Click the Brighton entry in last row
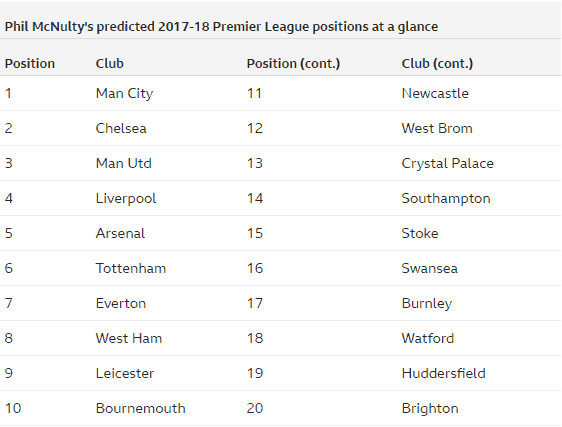 [430, 408]
